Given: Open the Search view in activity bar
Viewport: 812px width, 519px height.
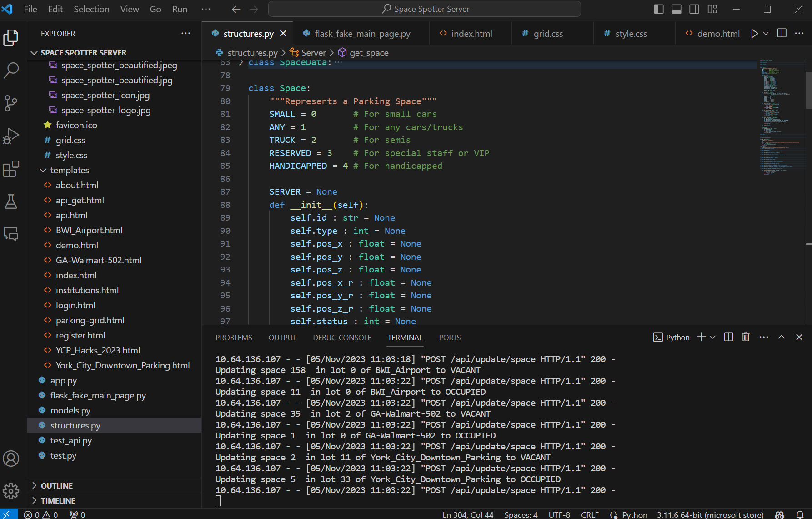Looking at the screenshot, I should [x=11, y=70].
